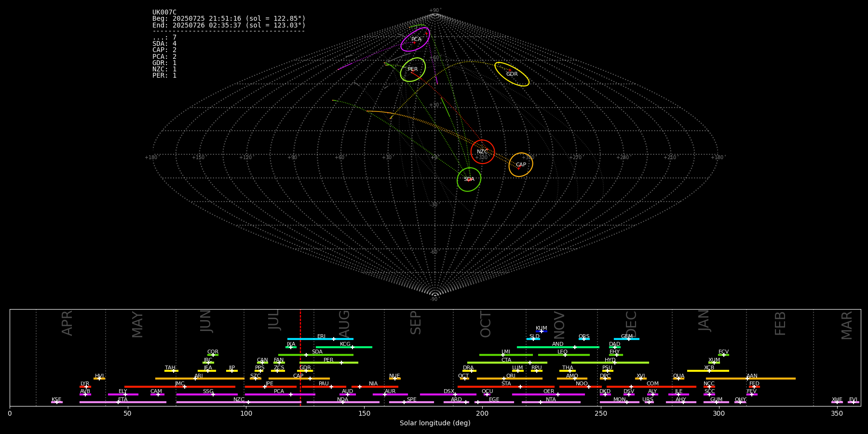Select the ORI shower label in timeline
This screenshot has height=434, width=868.
[511, 376]
